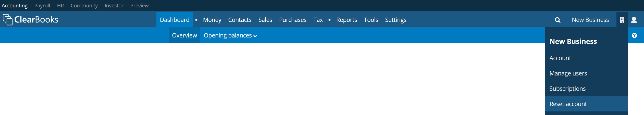
Task: Switch to the Overview tab
Action: (x=184, y=35)
